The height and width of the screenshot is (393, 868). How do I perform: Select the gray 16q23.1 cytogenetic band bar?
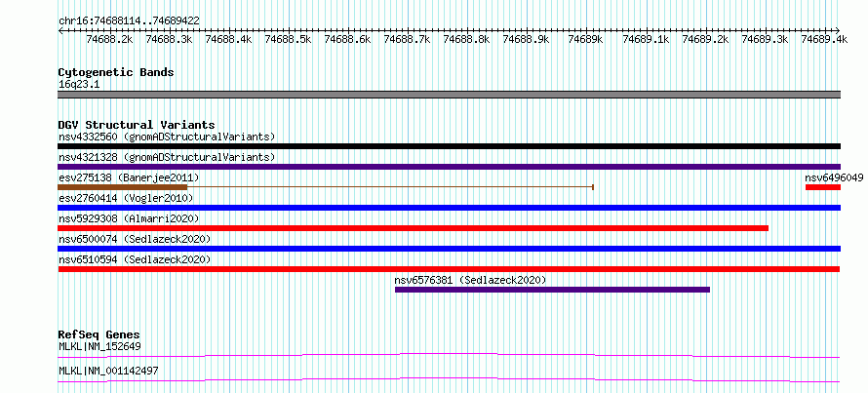(x=450, y=95)
